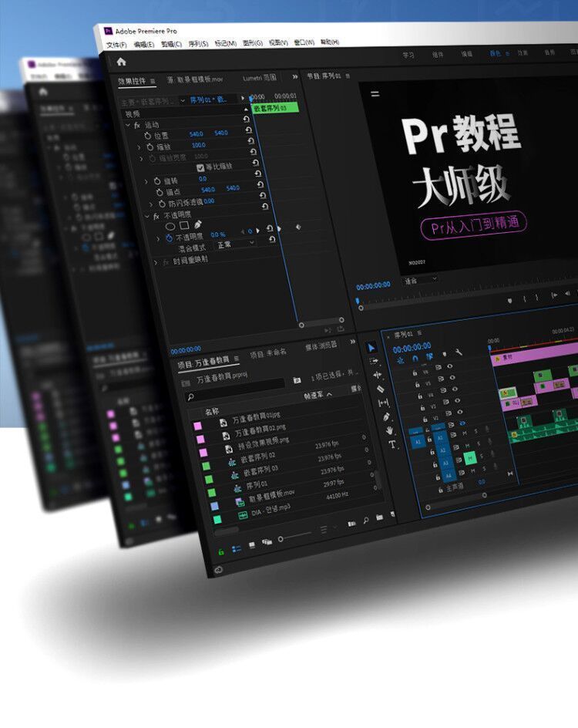Screen dimensions: 578x728
Task: Select the Hand tool
Action: click(389, 430)
